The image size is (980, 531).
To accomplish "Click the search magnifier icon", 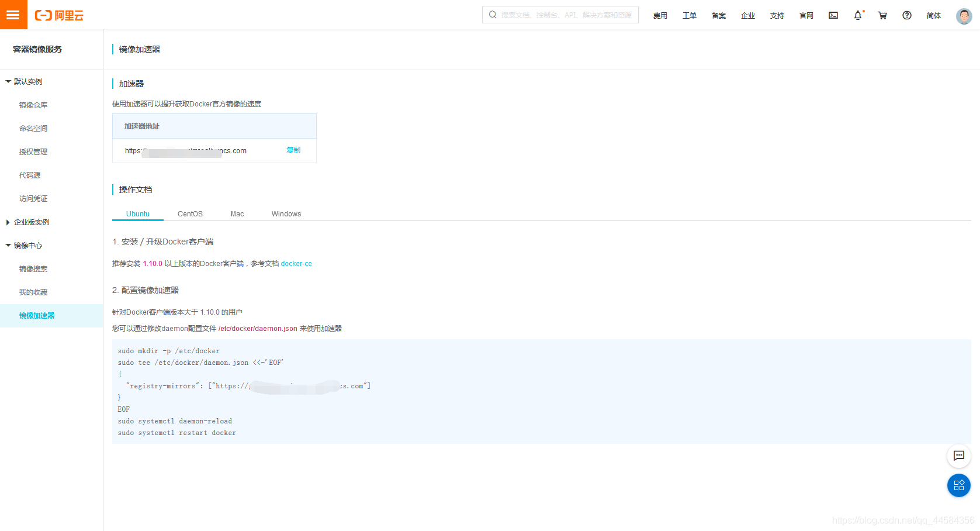I will (493, 15).
